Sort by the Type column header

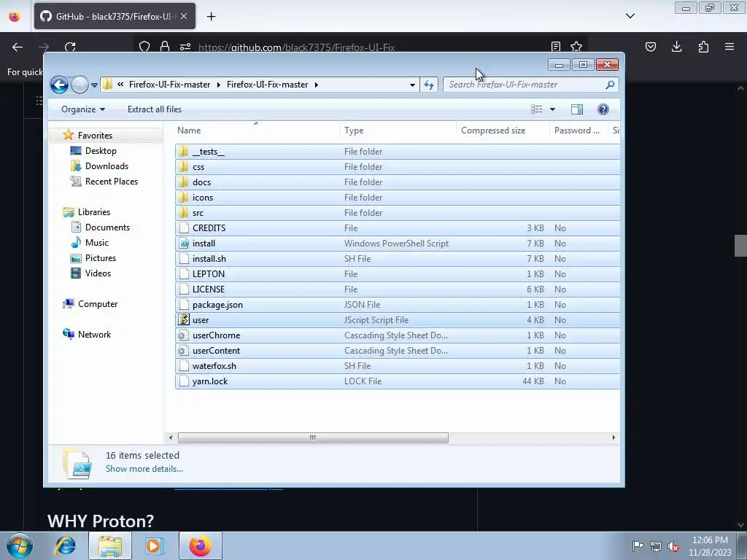click(398, 131)
